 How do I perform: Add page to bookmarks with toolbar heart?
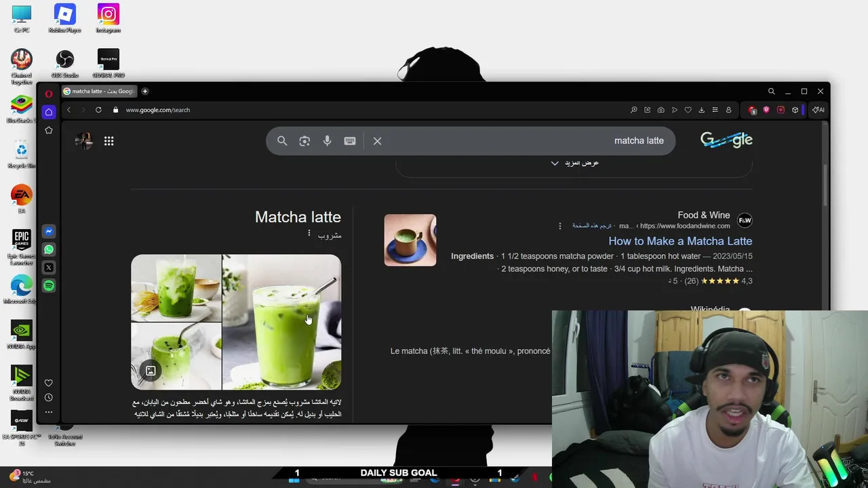(688, 110)
